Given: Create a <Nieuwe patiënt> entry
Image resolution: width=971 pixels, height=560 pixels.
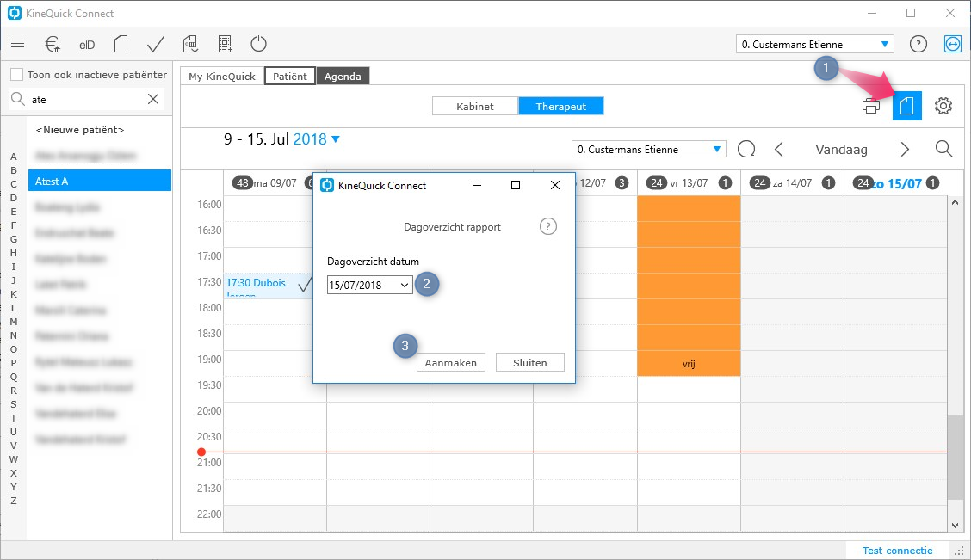Looking at the screenshot, I should pyautogui.click(x=80, y=130).
